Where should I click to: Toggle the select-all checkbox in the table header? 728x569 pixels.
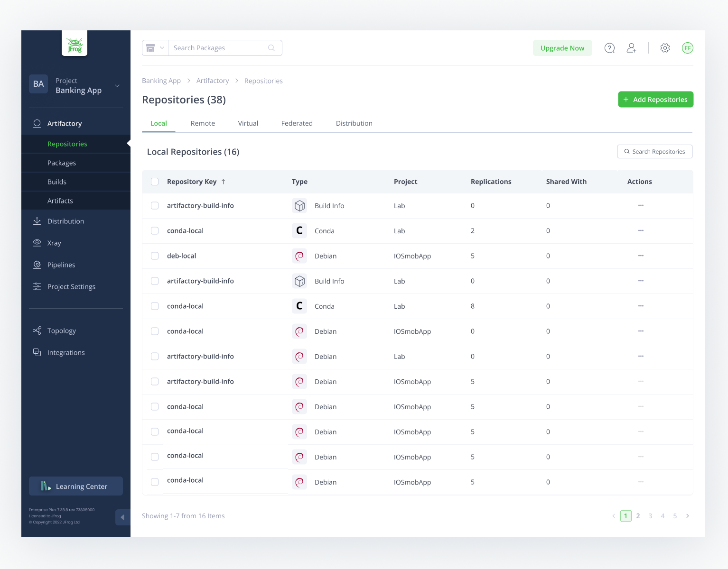point(155,182)
